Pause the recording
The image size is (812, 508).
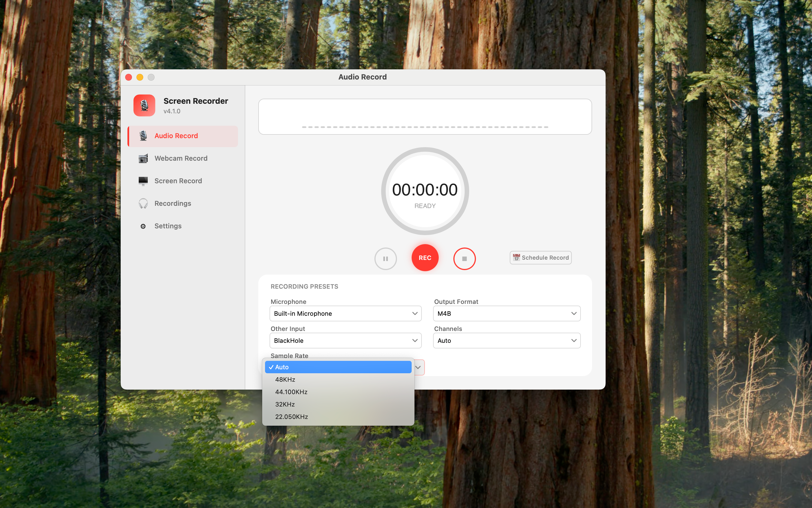[386, 259]
